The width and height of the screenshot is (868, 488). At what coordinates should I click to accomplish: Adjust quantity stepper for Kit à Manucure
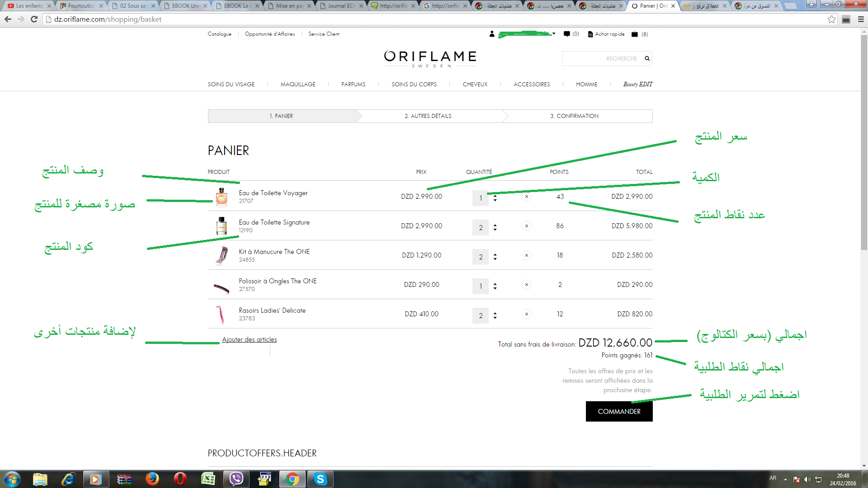coord(495,257)
